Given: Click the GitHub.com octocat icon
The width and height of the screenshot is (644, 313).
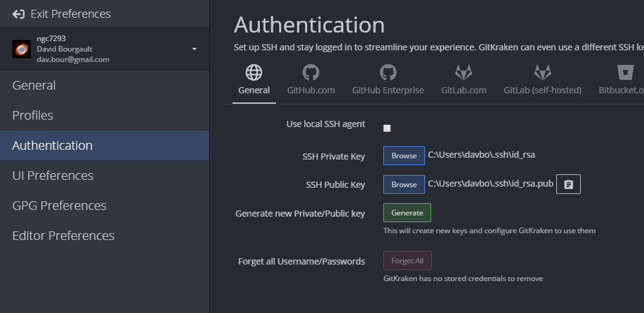Looking at the screenshot, I should [311, 72].
